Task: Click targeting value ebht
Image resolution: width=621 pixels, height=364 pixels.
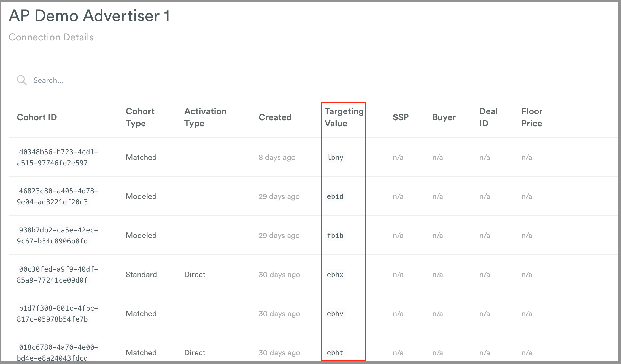Action: [335, 353]
